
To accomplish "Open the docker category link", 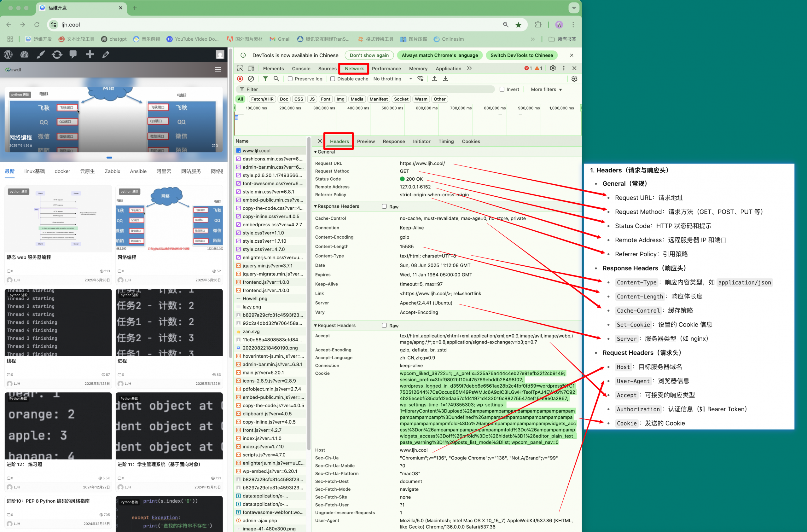I will [62, 171].
